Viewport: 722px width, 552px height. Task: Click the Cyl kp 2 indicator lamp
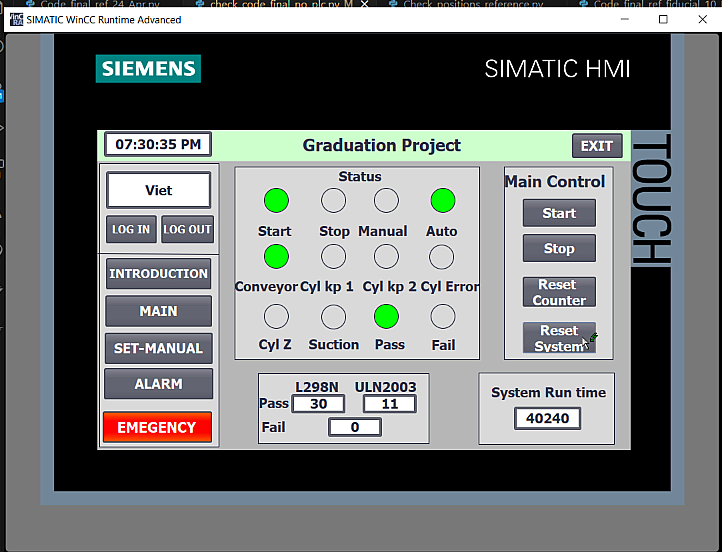point(386,256)
